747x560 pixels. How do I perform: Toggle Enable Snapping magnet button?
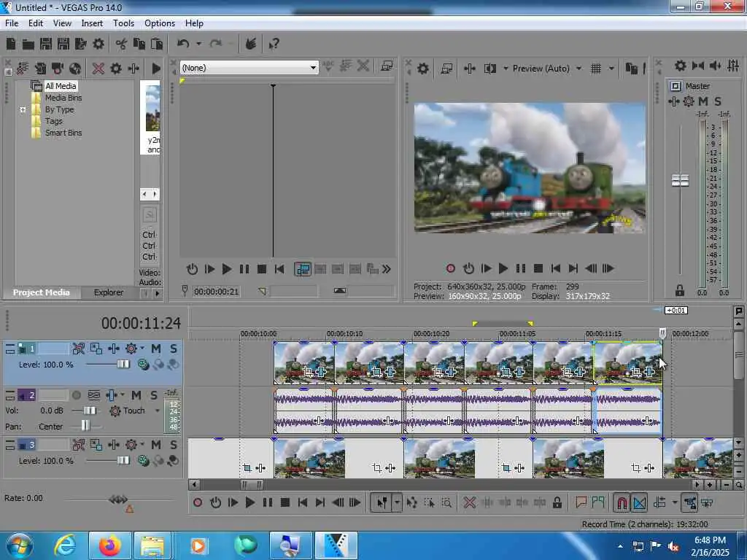click(x=622, y=502)
